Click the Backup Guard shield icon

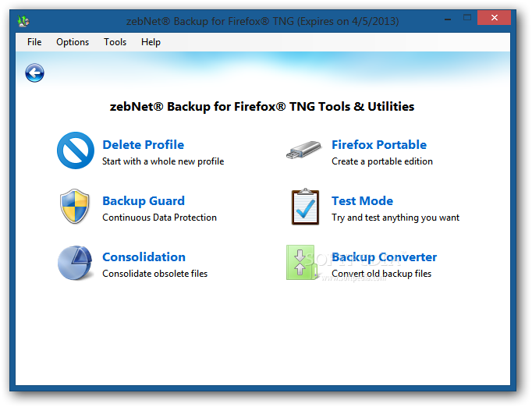click(75, 206)
